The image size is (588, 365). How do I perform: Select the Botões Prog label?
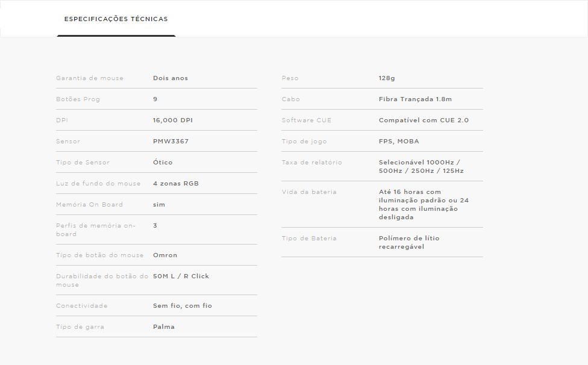coord(78,99)
